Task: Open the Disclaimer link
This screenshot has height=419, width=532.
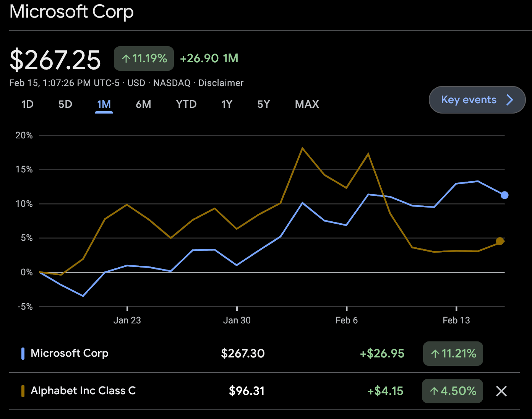Action: click(x=221, y=83)
